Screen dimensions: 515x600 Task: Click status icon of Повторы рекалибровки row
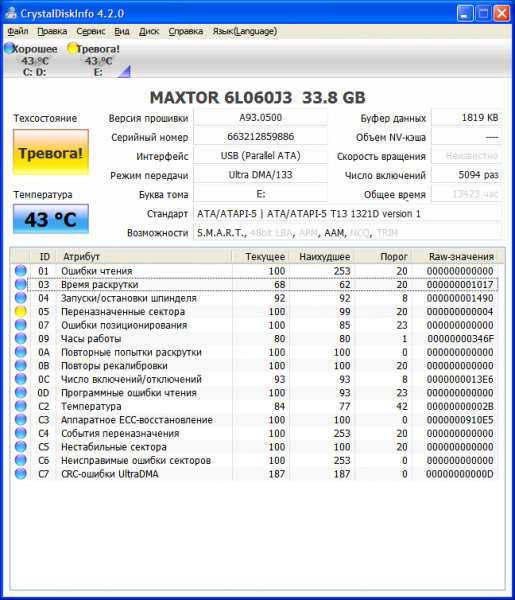(21, 365)
